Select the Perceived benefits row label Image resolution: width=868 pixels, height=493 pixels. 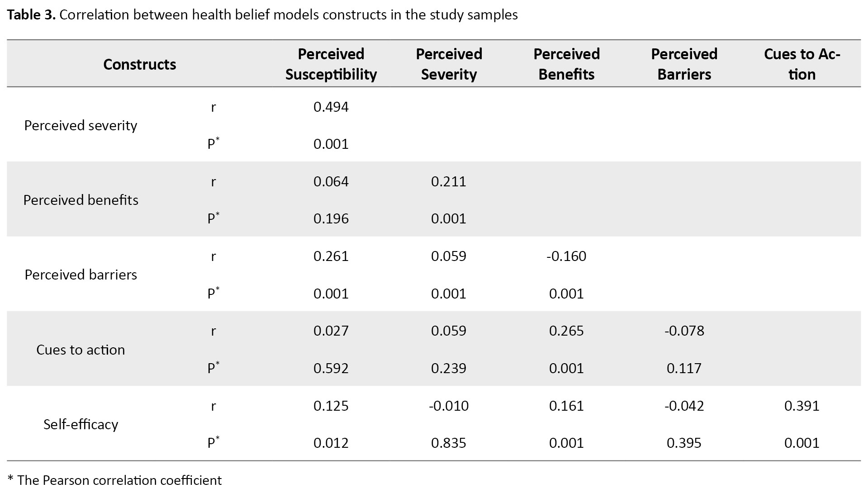(x=81, y=200)
